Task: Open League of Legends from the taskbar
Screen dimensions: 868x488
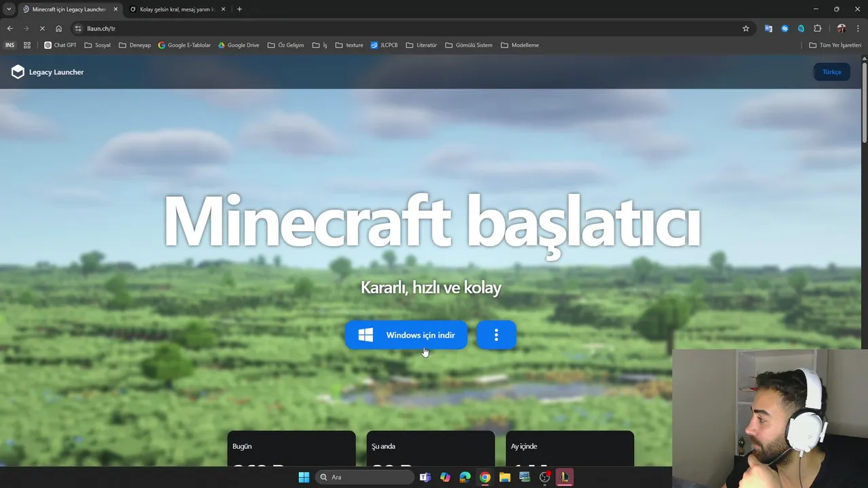Action: pyautogui.click(x=564, y=477)
